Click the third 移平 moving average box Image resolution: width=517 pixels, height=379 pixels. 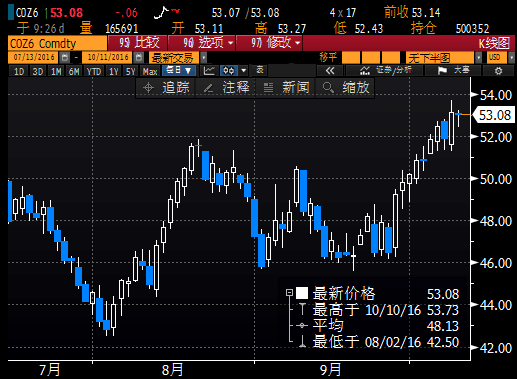click(x=391, y=58)
